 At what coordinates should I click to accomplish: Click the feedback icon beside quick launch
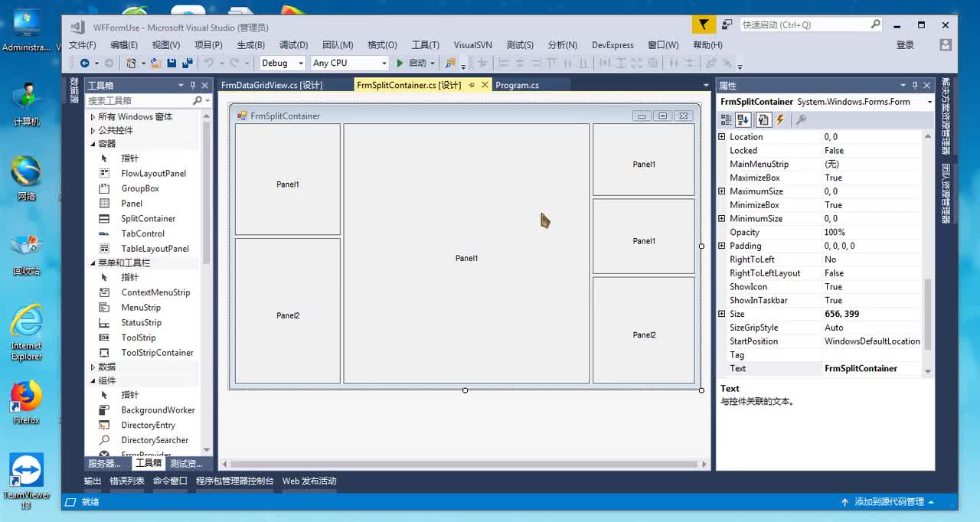tap(727, 24)
